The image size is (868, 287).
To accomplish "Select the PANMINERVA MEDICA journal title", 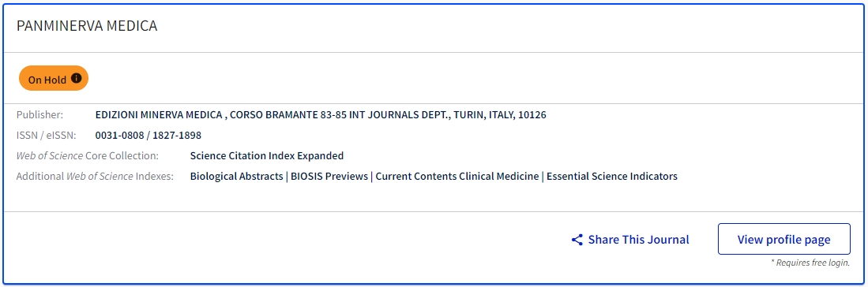I will pyautogui.click(x=87, y=25).
